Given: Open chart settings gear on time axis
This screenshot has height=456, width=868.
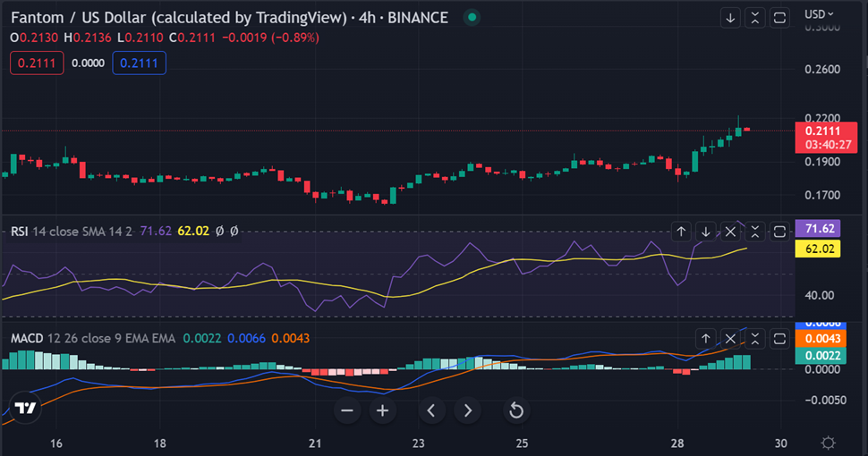Looking at the screenshot, I should (x=828, y=443).
